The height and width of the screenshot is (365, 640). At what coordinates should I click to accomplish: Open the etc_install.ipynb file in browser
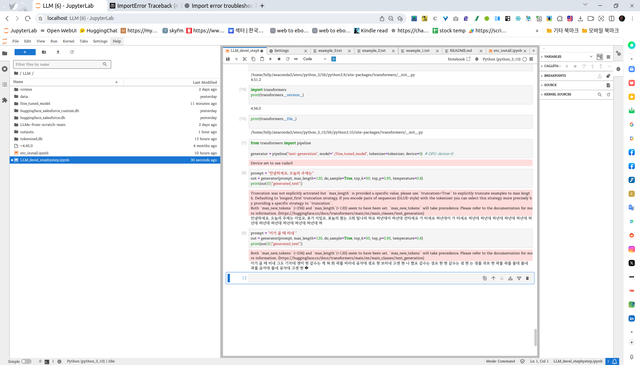click(x=34, y=153)
